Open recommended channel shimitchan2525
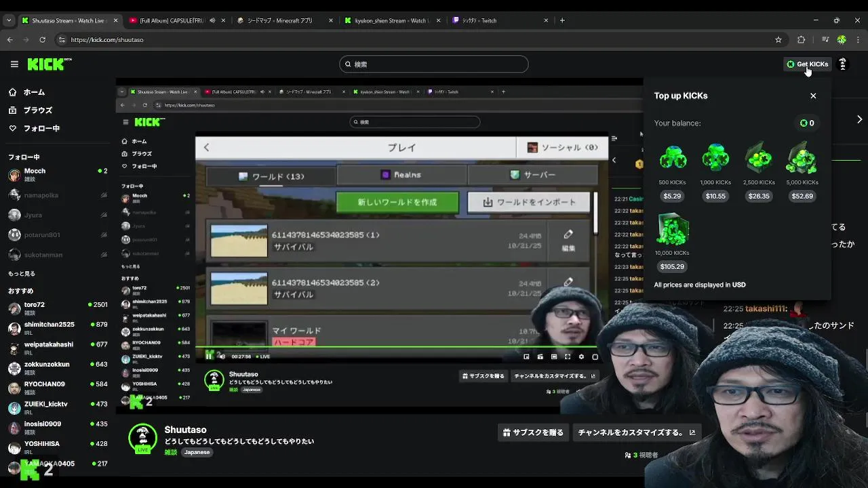The height and width of the screenshot is (488, 868). click(57, 328)
